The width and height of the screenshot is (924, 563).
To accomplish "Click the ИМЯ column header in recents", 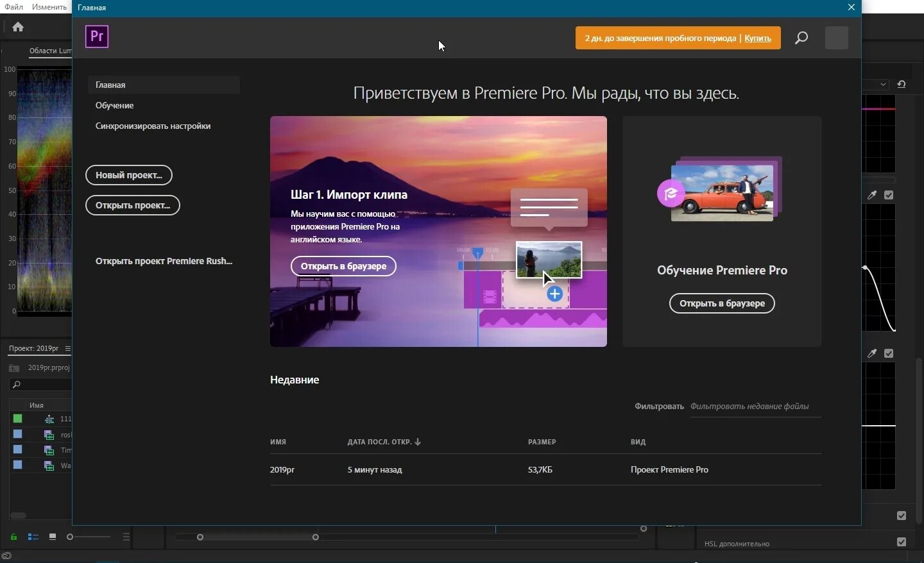I will coord(278,442).
